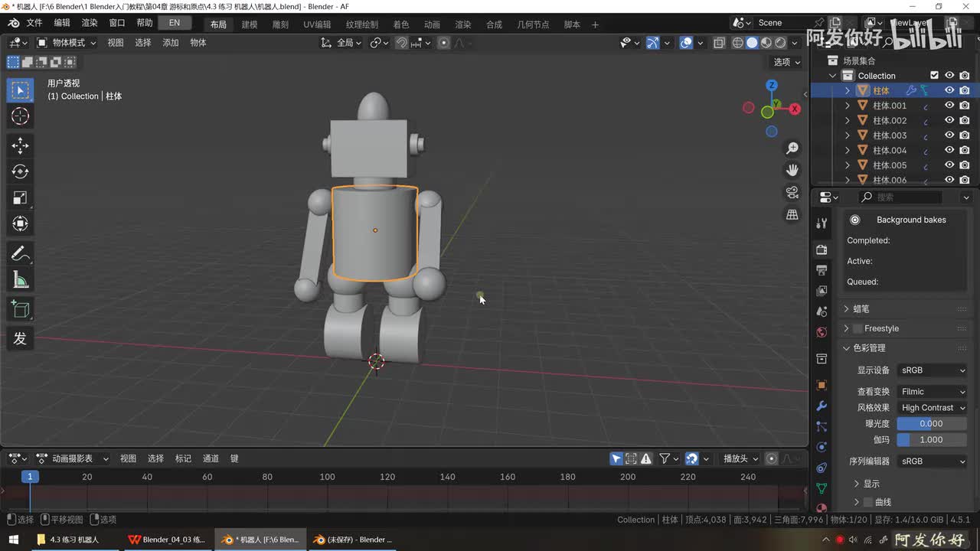Click frame 100 on the timeline ruler
The height and width of the screenshot is (551, 980).
pyautogui.click(x=327, y=477)
